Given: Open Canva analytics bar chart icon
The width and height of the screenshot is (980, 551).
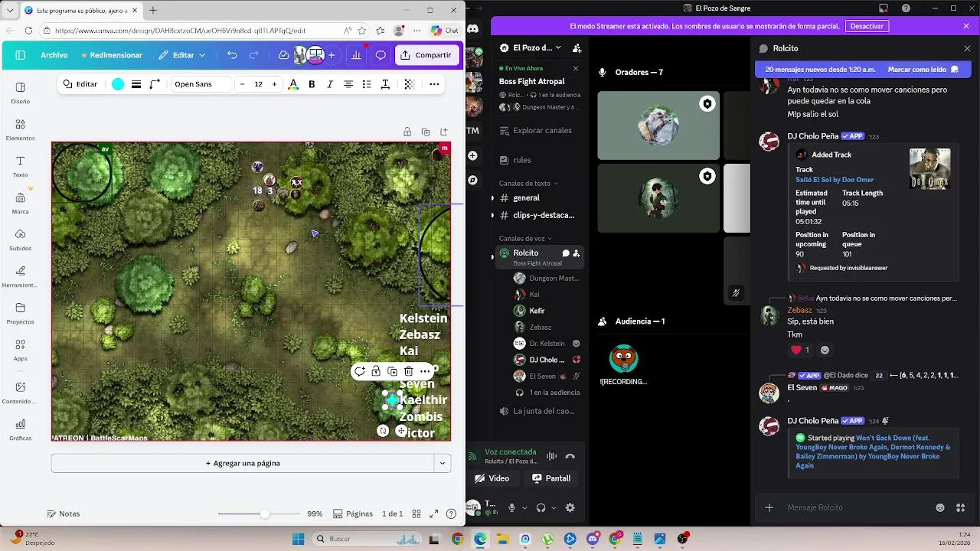Looking at the screenshot, I should point(356,55).
